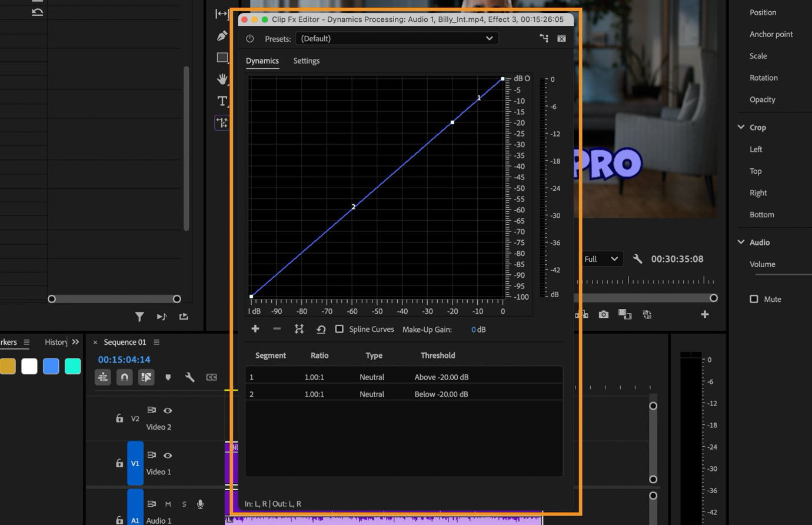Switch to the Settings tab
Image resolution: width=812 pixels, height=525 pixels.
(306, 61)
